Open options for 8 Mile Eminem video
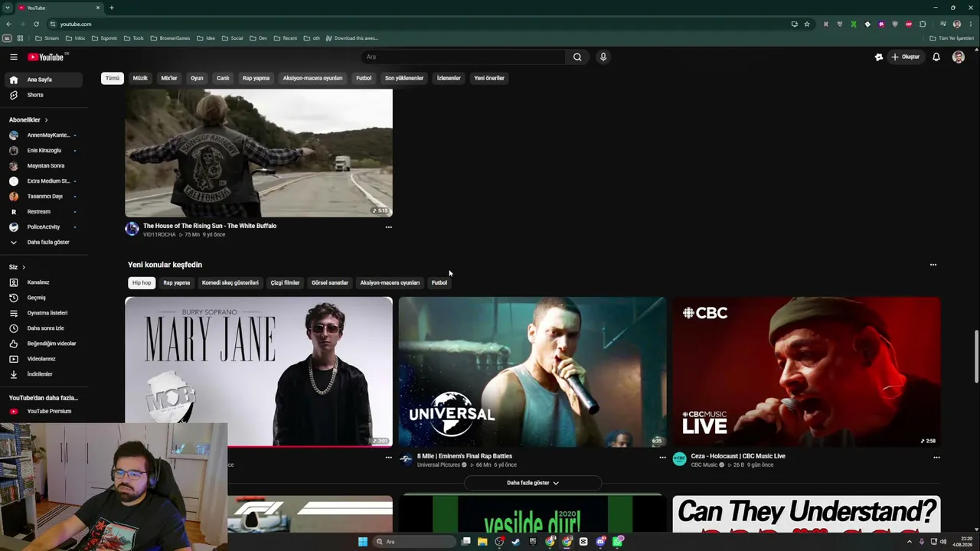 662,458
